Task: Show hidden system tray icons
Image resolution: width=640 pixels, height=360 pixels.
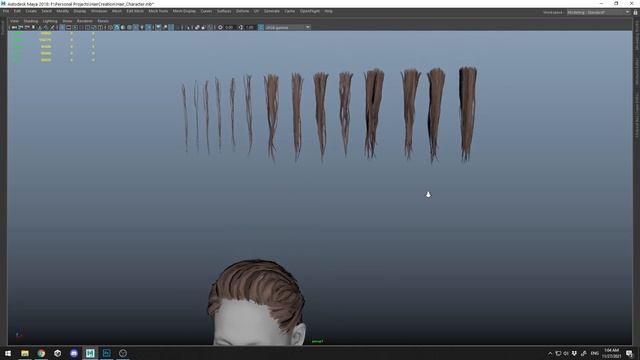Action: click(x=550, y=353)
